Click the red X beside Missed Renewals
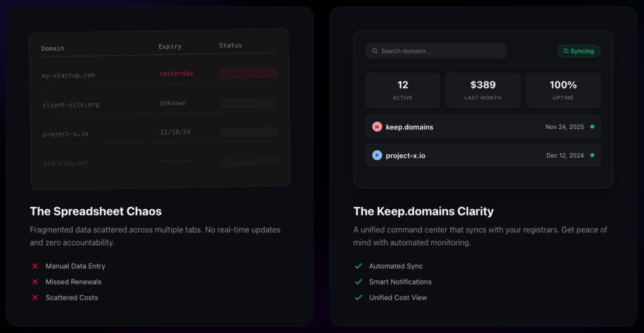644x333 pixels. tap(35, 282)
